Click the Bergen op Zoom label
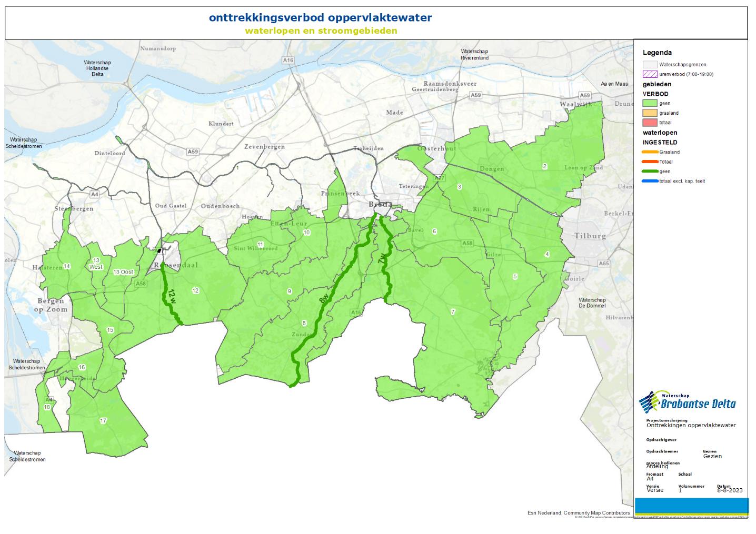This screenshot has width=756, height=534. coord(53,305)
